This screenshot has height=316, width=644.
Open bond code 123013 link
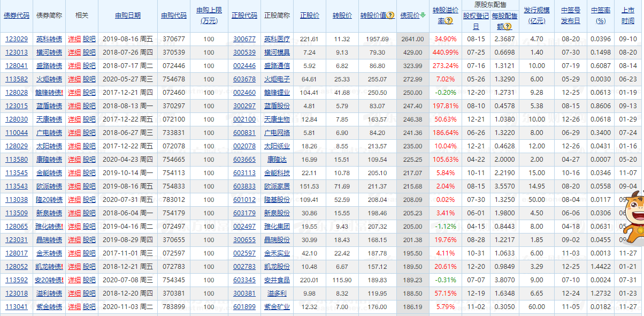click(17, 52)
